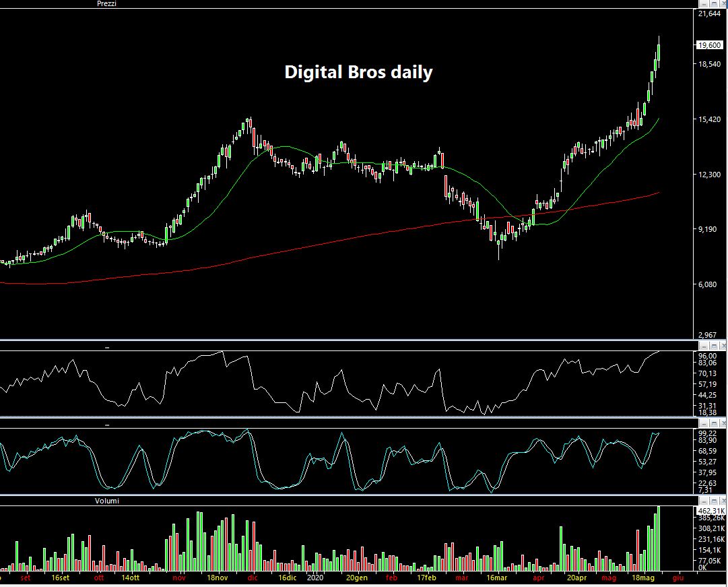The image size is (728, 587).
Task: Maximize the cyan-and-white stochastic panel
Action: click(x=714, y=423)
